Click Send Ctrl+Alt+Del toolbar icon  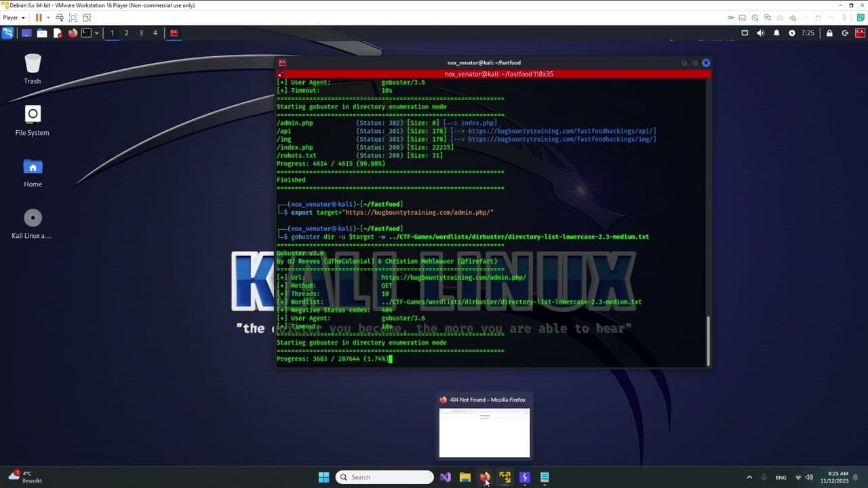point(60,18)
